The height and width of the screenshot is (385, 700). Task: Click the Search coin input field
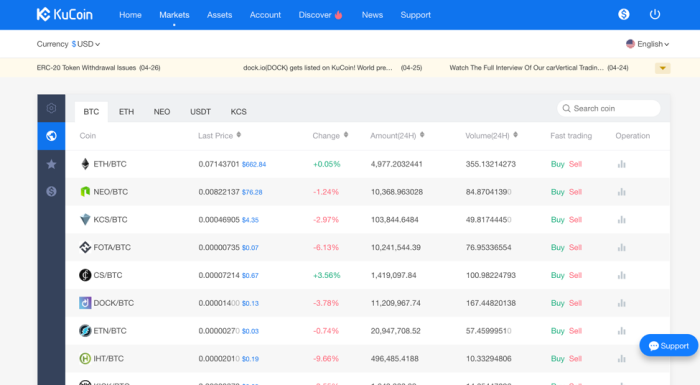[608, 109]
